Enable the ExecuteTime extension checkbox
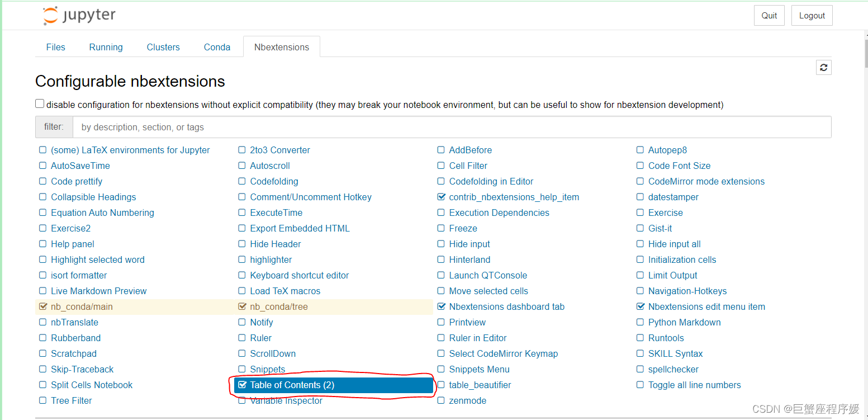The image size is (868, 420). (x=242, y=213)
